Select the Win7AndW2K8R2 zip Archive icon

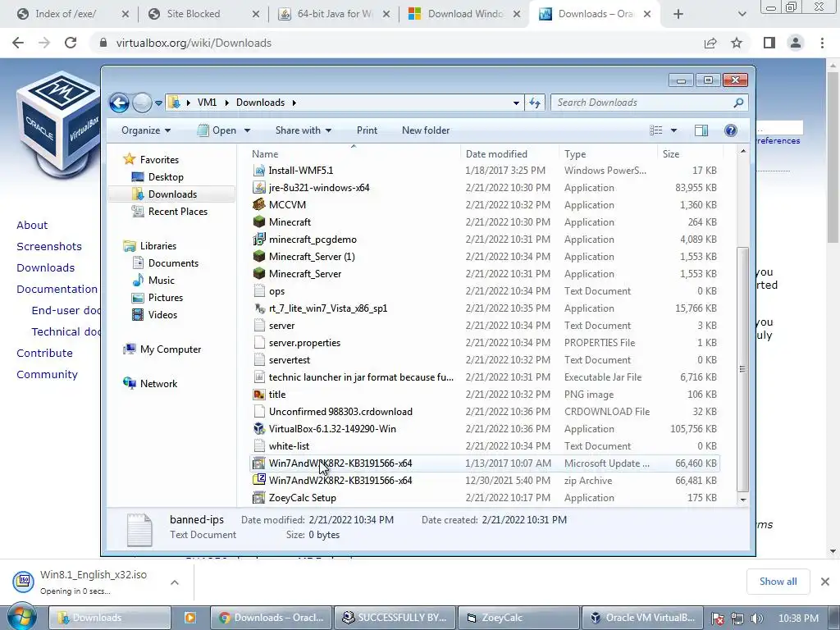click(x=259, y=480)
